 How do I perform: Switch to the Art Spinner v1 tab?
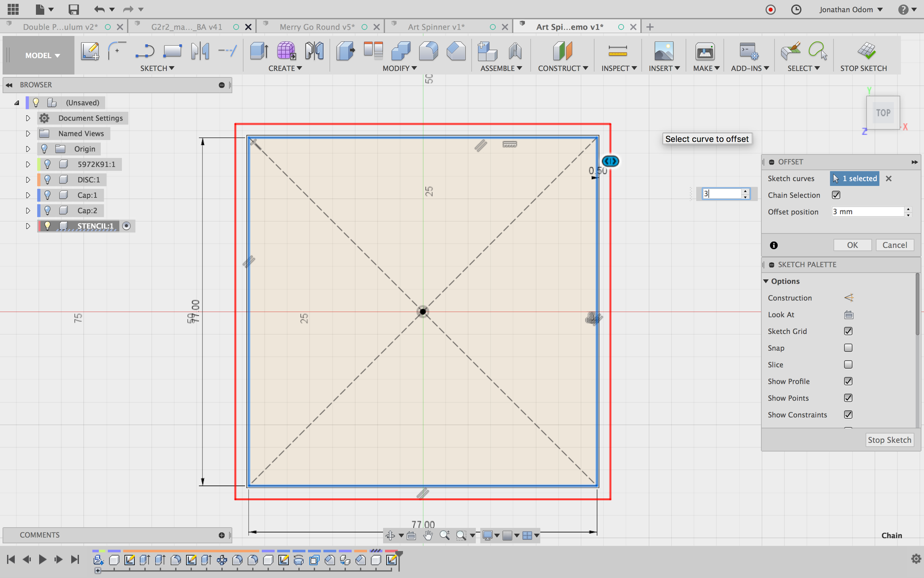[x=436, y=27]
